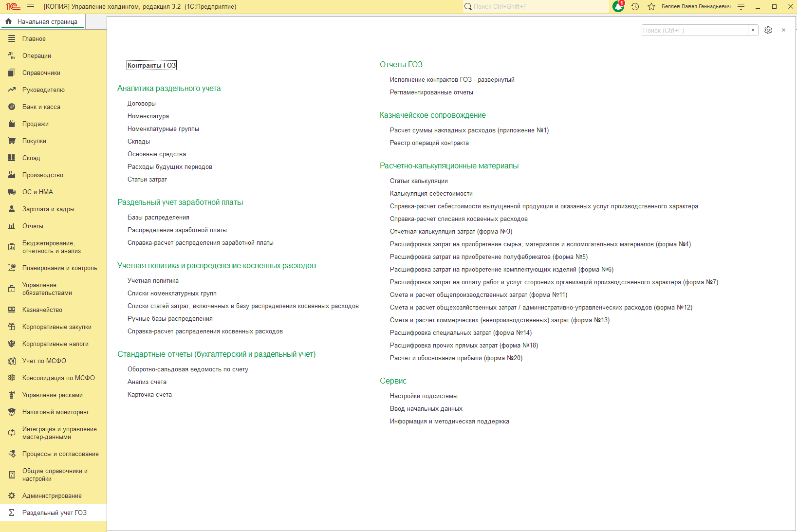Screen dimensions: 797x532
Task: Click the favorites star icon
Action: click(651, 7)
